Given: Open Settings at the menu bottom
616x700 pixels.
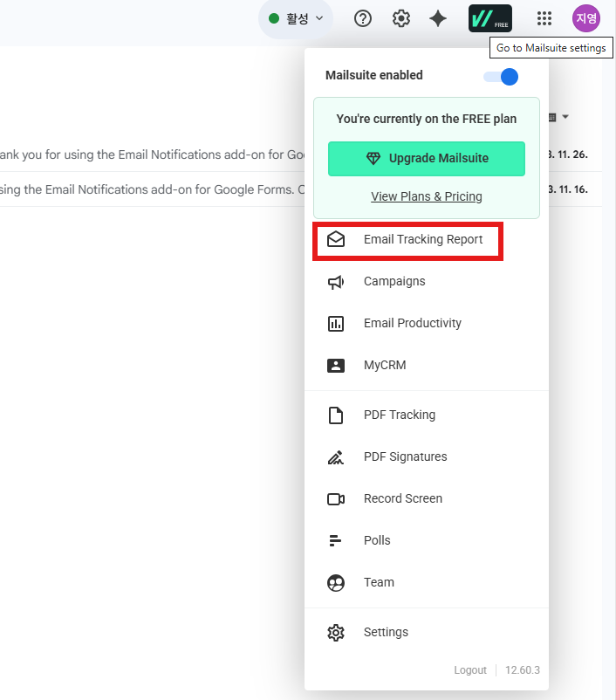Looking at the screenshot, I should [x=427, y=633].
